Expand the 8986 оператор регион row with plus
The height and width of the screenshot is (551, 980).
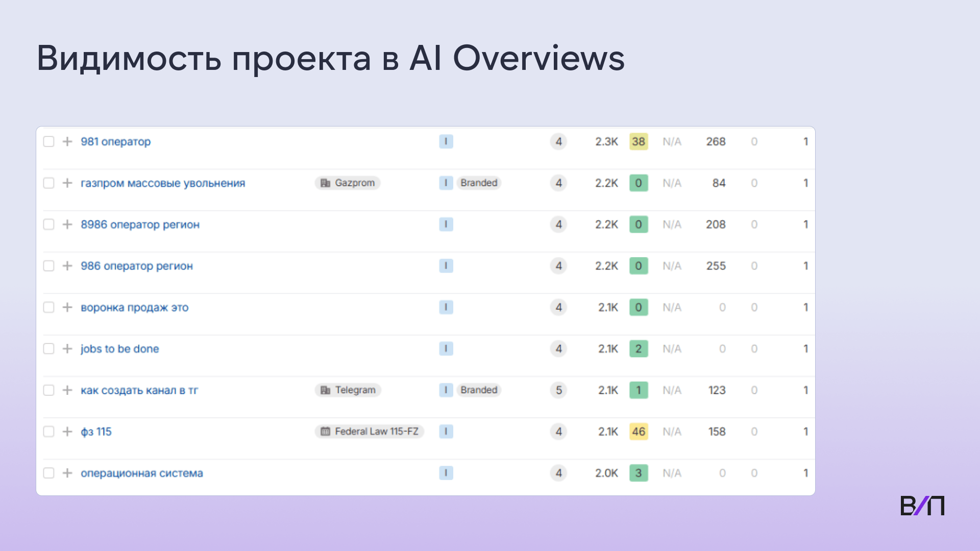click(x=67, y=224)
